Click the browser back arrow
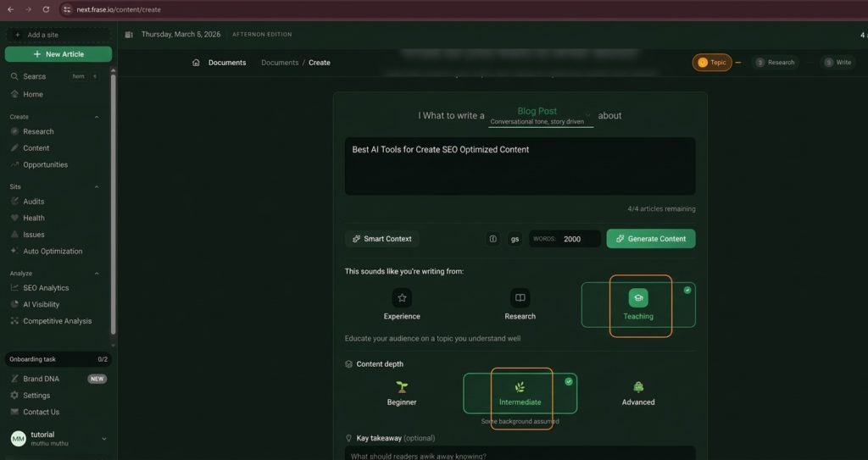 (10, 9)
